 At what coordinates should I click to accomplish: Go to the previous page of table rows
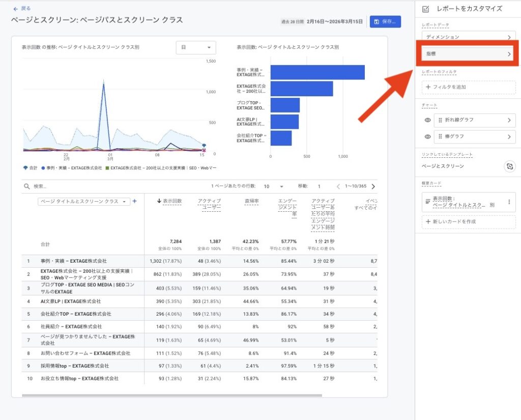[x=338, y=187]
